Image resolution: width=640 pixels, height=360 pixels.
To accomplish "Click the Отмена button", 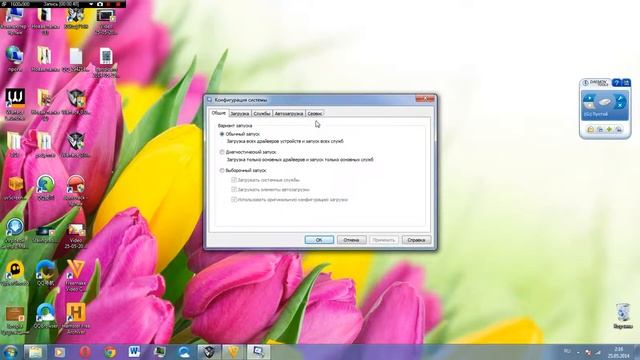I will [x=351, y=240].
